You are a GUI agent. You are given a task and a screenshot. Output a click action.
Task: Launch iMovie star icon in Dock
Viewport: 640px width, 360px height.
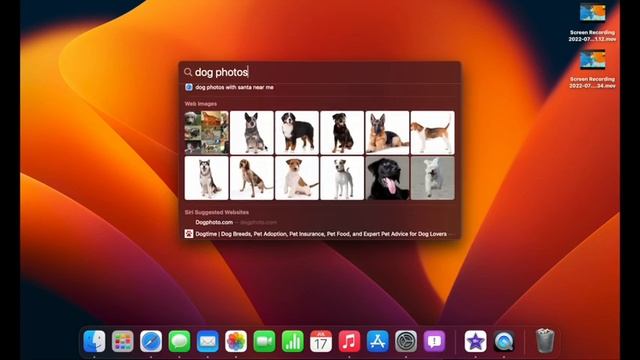(476, 341)
